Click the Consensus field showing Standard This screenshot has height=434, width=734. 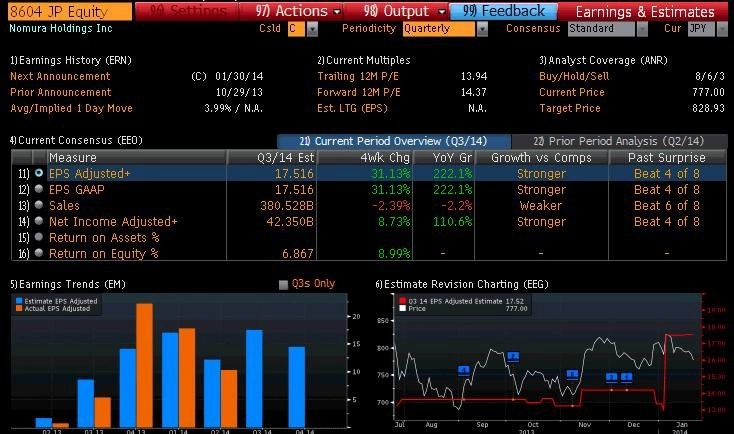click(602, 29)
